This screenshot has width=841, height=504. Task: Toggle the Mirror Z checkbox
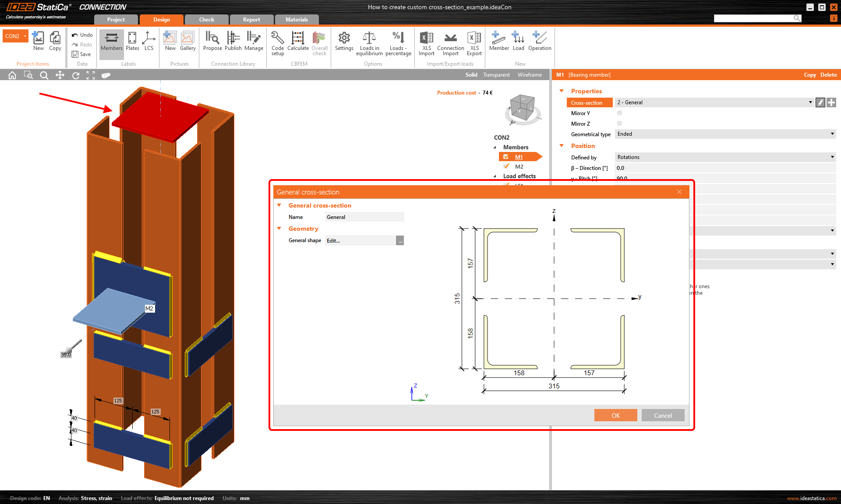click(619, 123)
